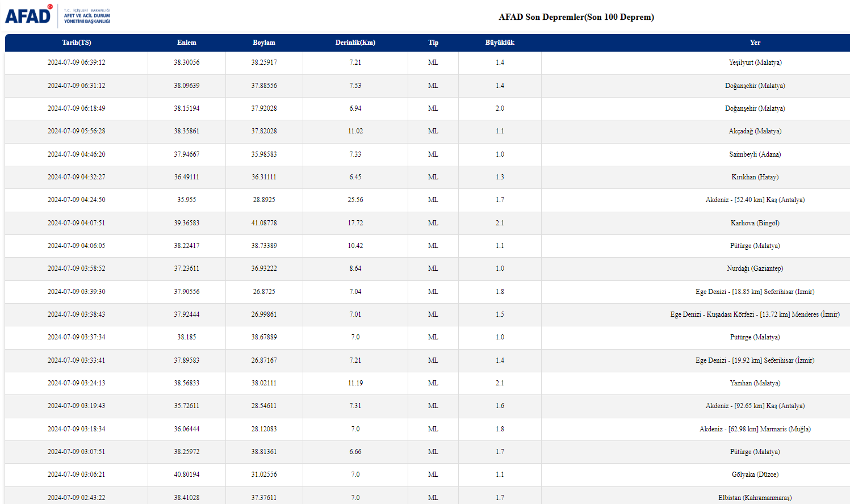850x504 pixels.
Task: Click location Elbistan (Kahramanmaraş)
Action: pos(755,498)
